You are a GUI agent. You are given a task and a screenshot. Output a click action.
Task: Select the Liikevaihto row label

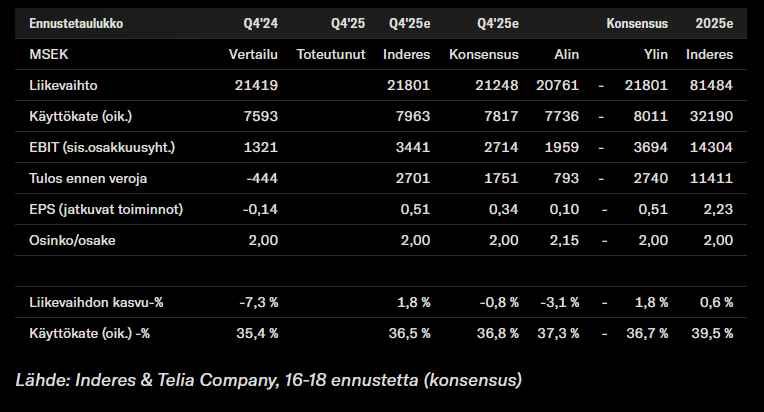63,86
